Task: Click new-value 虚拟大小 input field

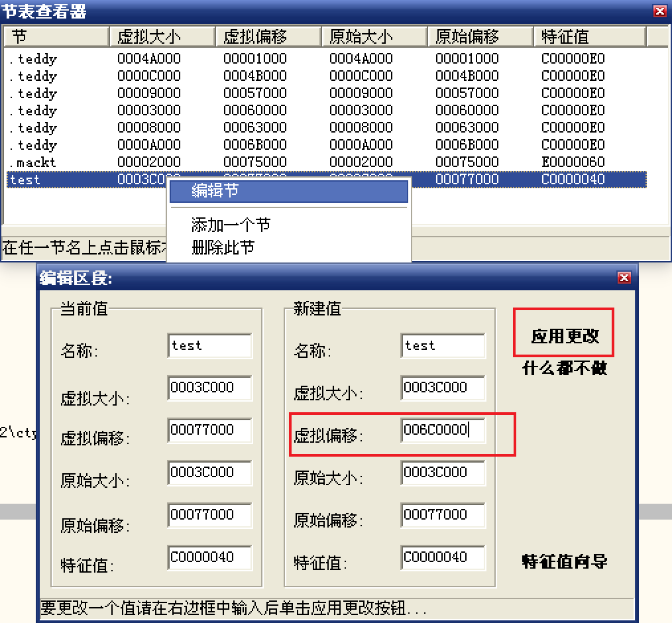Action: point(443,388)
